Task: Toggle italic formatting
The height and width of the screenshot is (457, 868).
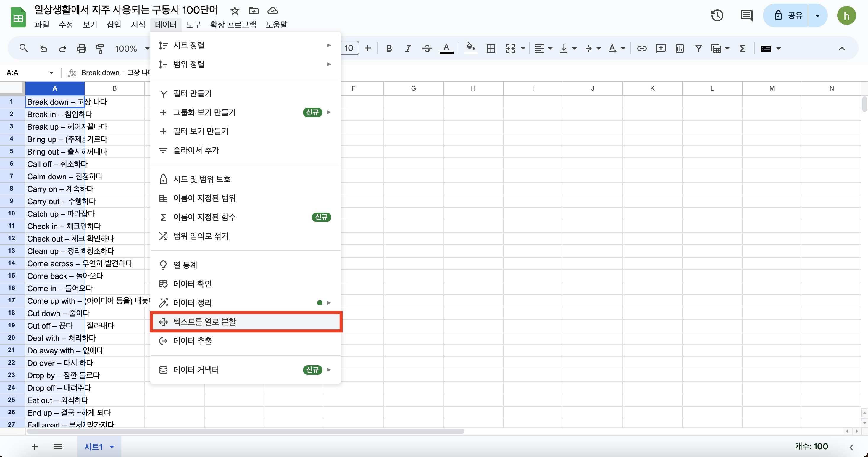Action: [x=408, y=49]
